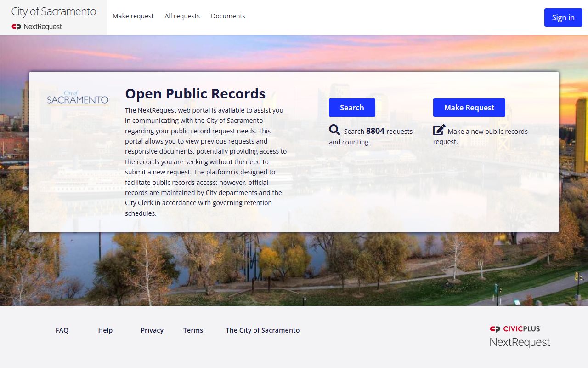The image size is (588, 368).
Task: Click the blue Search button
Action: click(352, 108)
